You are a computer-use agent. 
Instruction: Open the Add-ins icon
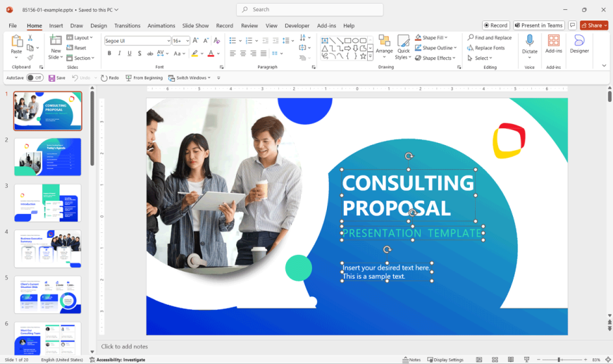tap(554, 41)
